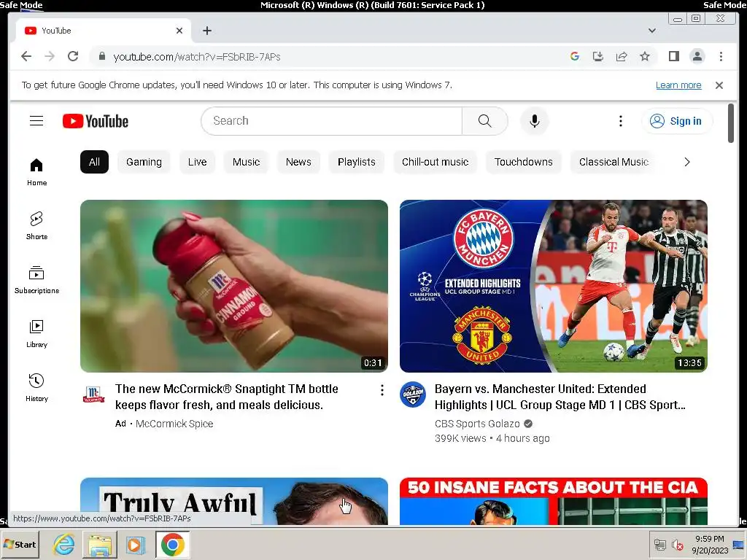Image resolution: width=747 pixels, height=560 pixels.
Task: Open Chrome three-dot menu
Action: (721, 56)
